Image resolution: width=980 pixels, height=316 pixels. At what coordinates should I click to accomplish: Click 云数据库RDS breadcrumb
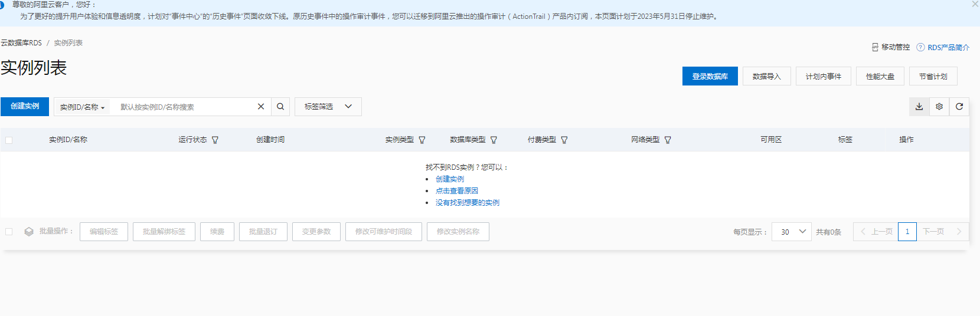click(x=21, y=43)
